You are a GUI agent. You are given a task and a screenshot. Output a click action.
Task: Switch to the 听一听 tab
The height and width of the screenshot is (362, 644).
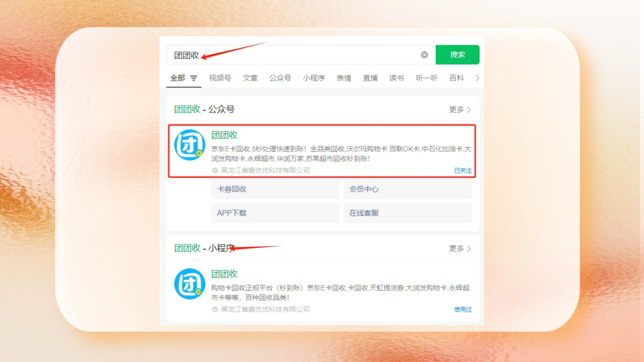click(427, 78)
